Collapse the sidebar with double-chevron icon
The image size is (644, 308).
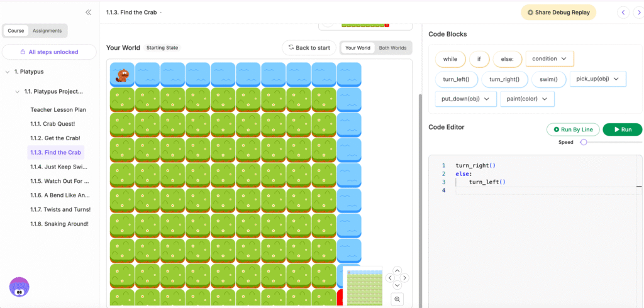pos(89,13)
